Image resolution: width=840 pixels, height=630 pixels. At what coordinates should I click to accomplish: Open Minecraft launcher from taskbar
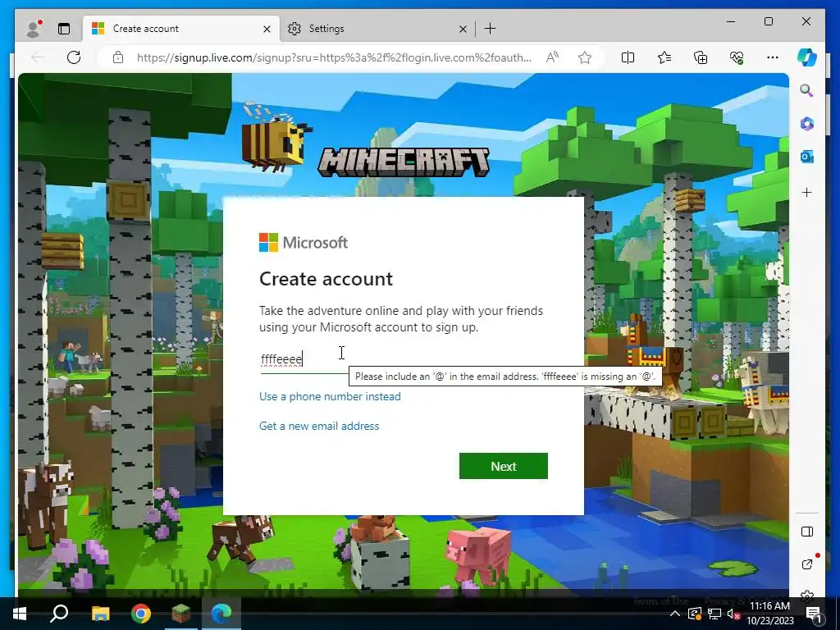[x=181, y=614]
